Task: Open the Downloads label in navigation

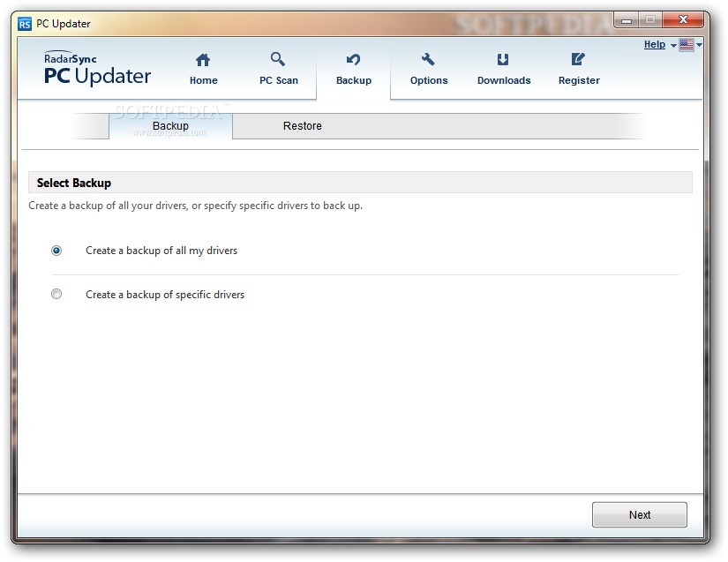Action: (504, 80)
